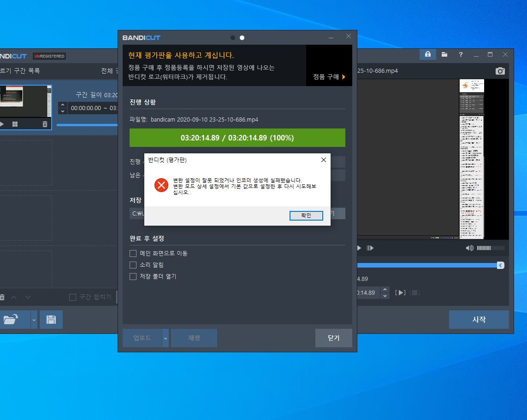Viewport: 527px width, 420px height.
Task: Open the folder icon in main title bar
Action: click(444, 54)
